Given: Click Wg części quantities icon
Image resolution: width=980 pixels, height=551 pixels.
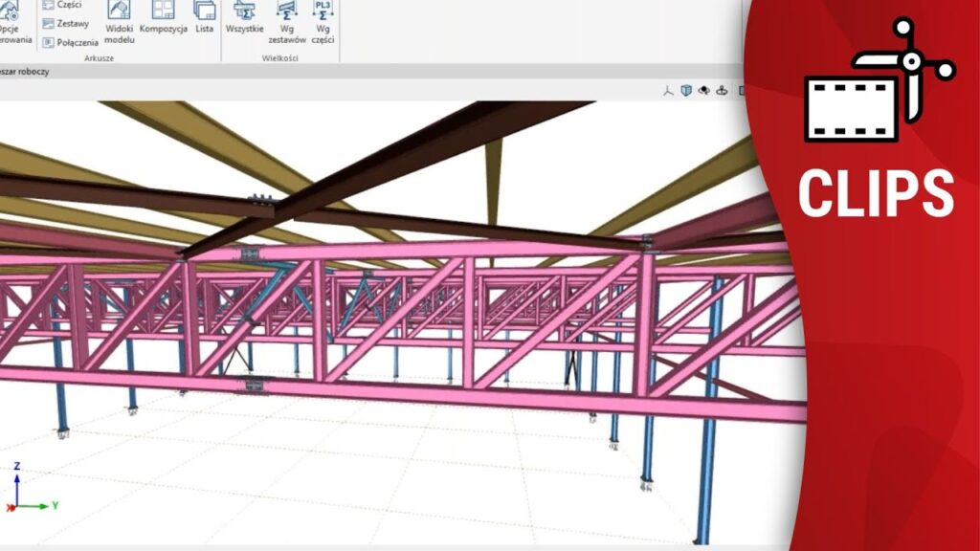Looking at the screenshot, I should (x=323, y=21).
